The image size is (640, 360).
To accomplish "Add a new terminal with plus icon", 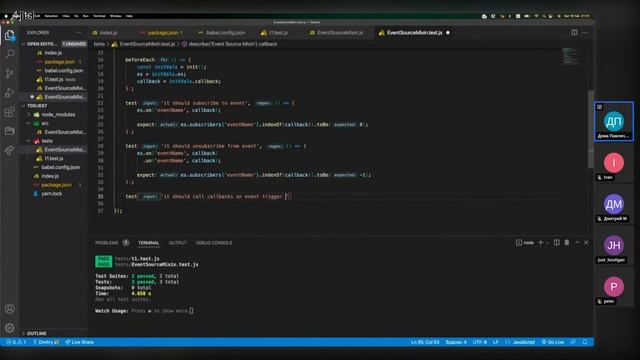I will (x=540, y=242).
